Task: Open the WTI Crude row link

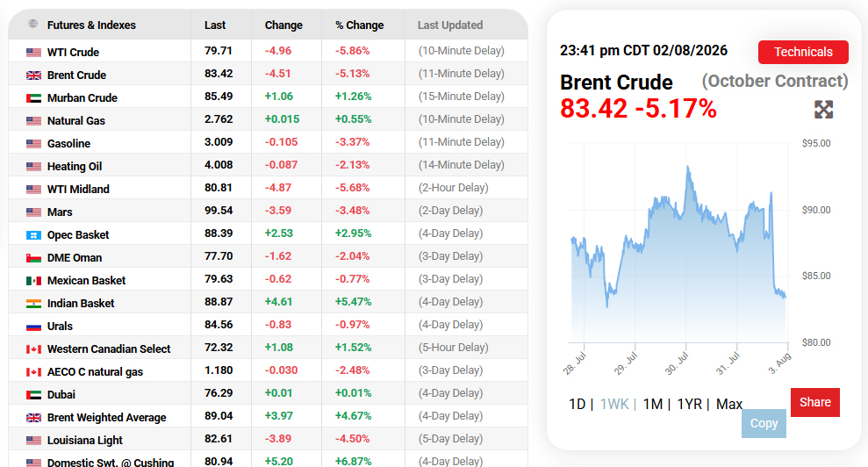Action: tap(73, 52)
